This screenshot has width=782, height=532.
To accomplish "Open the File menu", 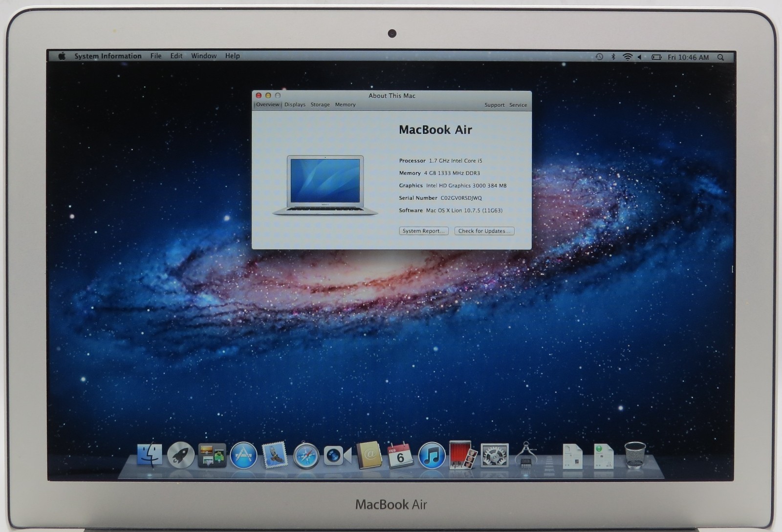I will point(156,56).
